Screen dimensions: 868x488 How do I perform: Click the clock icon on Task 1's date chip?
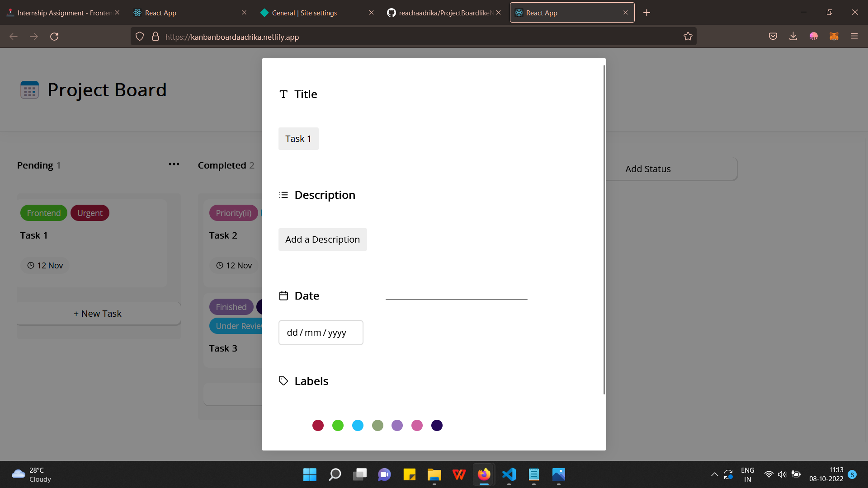(30, 265)
